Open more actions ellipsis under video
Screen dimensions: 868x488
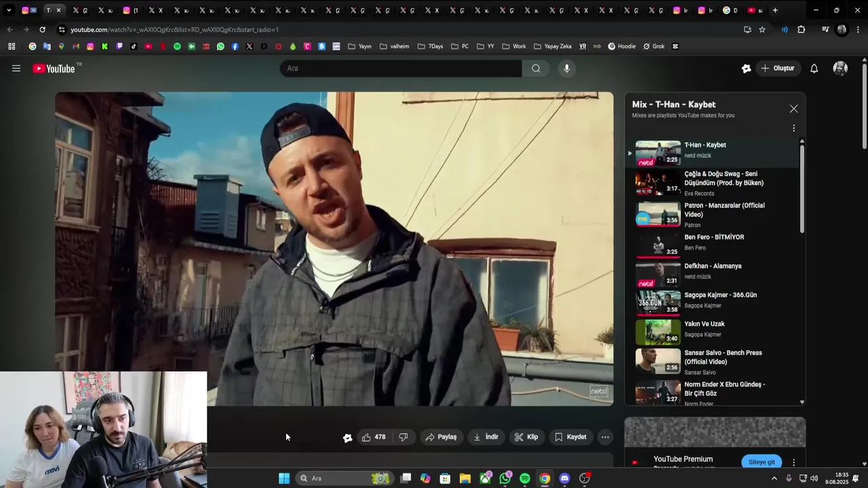pos(605,437)
